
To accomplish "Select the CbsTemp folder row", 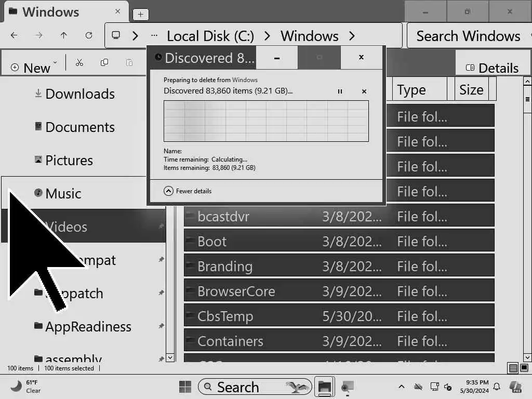I will pyautogui.click(x=339, y=316).
